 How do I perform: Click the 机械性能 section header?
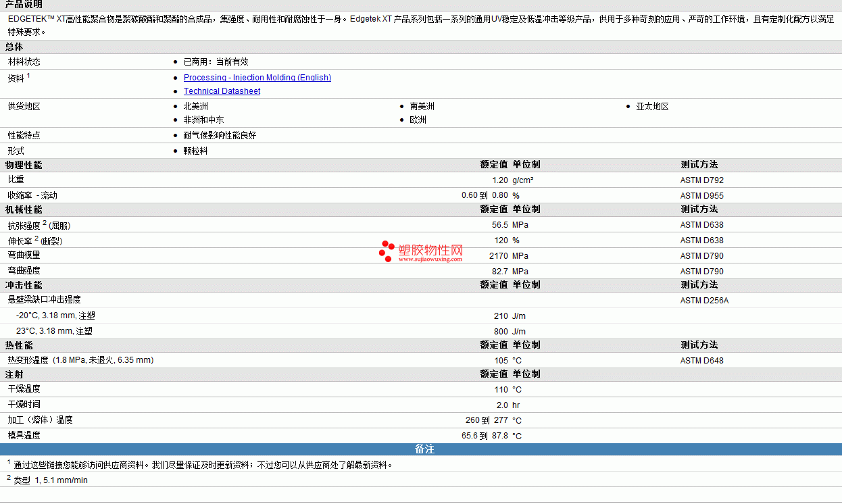[x=24, y=209]
